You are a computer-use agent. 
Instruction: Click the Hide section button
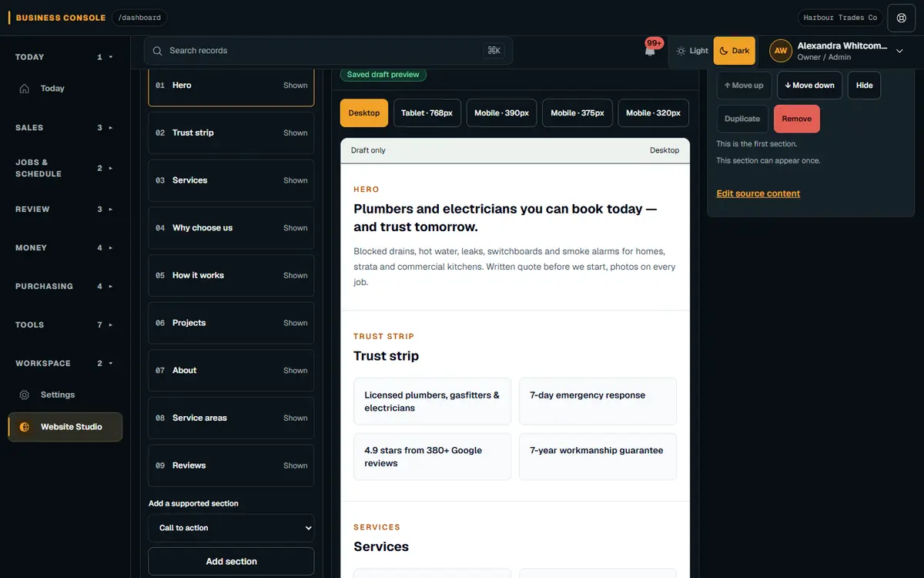click(864, 86)
